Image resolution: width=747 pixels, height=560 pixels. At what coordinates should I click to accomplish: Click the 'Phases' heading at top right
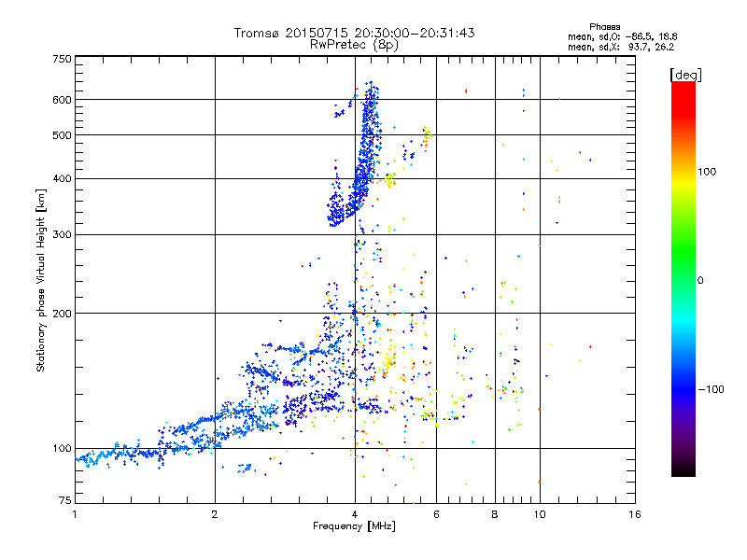(x=604, y=27)
